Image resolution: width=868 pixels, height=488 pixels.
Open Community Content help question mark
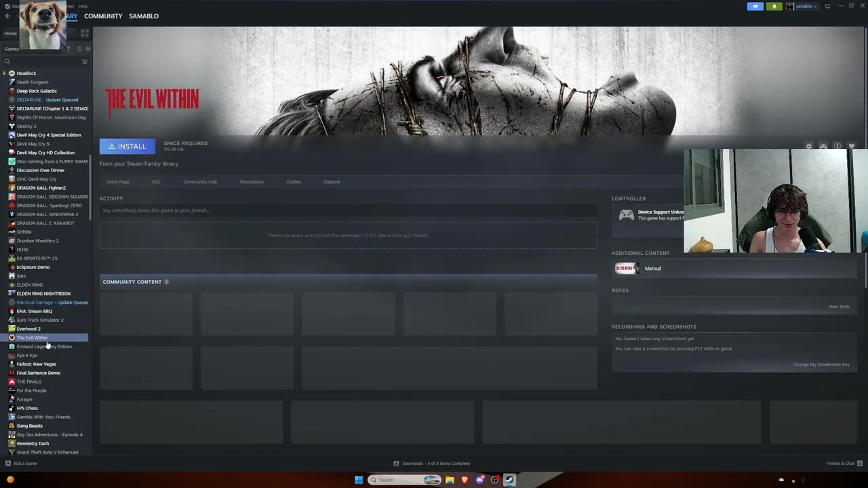[166, 282]
